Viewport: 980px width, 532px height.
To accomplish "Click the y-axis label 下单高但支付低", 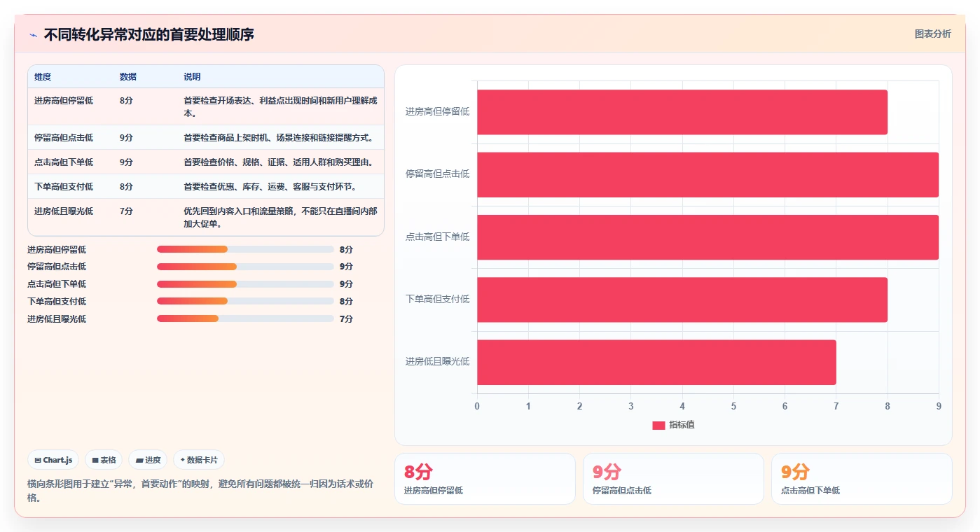I will (x=437, y=300).
